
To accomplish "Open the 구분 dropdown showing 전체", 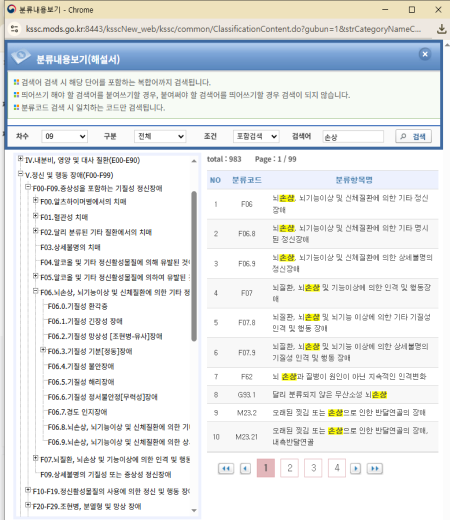I will (160, 136).
